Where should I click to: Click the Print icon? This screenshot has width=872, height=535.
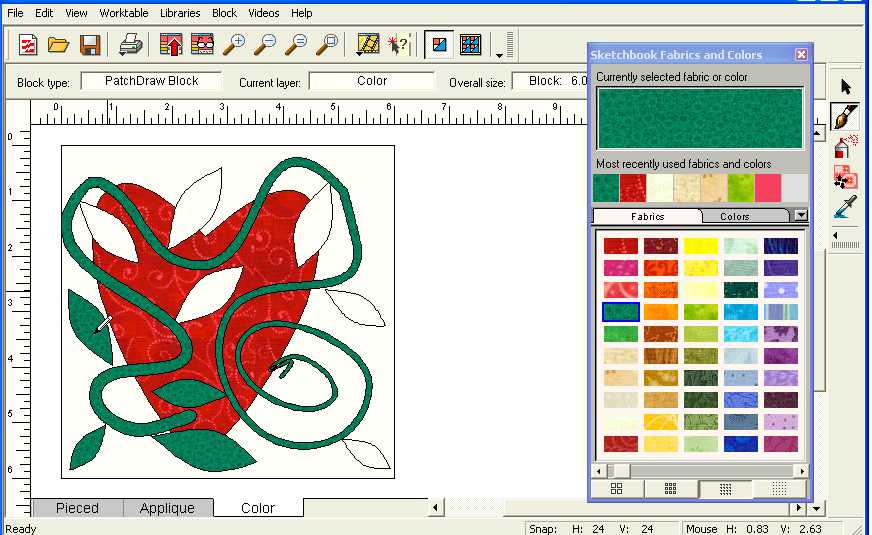tap(131, 44)
